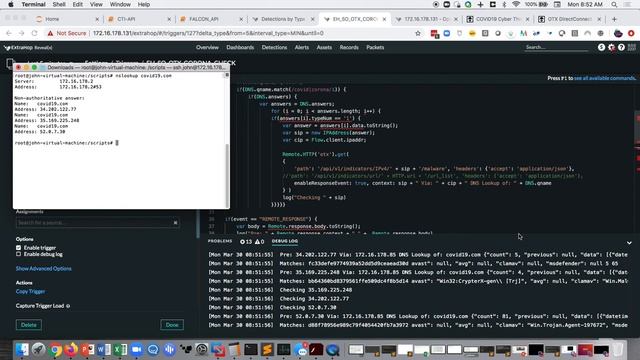This screenshot has width=640, height=360.
Task: Open Spotlight search magnifier in menu bar
Action: [614, 4]
